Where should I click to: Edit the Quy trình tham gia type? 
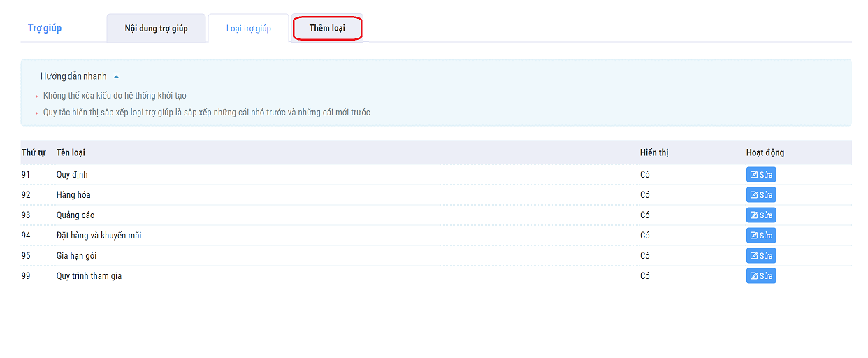[760, 276]
